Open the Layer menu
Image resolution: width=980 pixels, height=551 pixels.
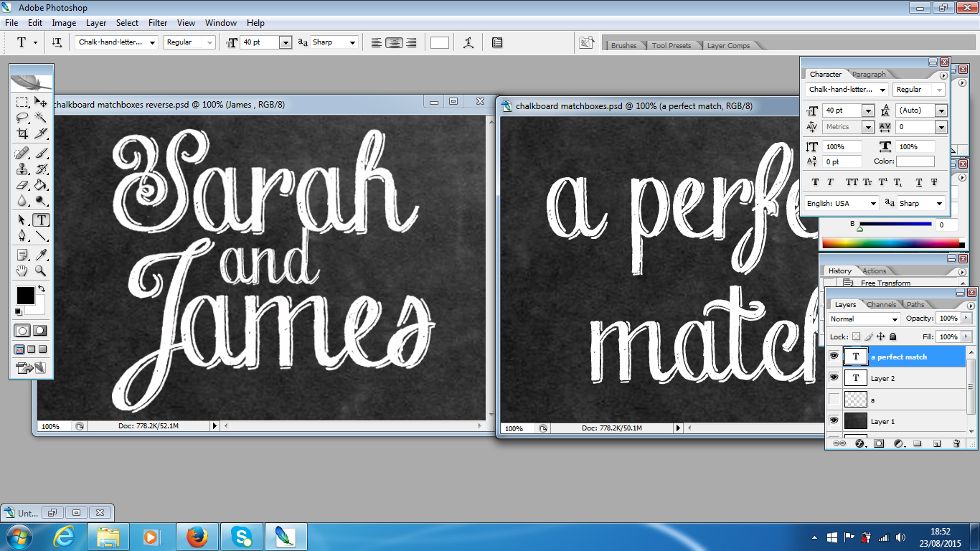[x=96, y=23]
